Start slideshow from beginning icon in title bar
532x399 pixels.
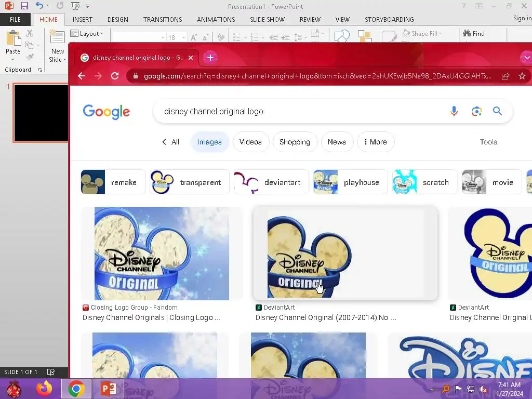coord(75,6)
